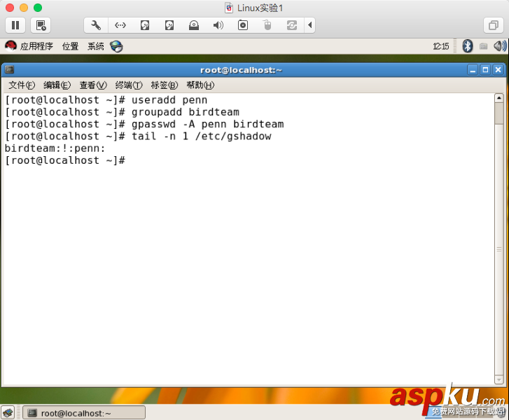Click the 'birdteam:!:penn:' output line
The image size is (509, 420).
(55, 148)
